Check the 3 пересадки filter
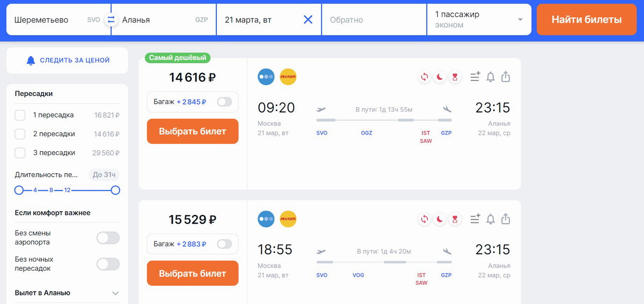 20,153
